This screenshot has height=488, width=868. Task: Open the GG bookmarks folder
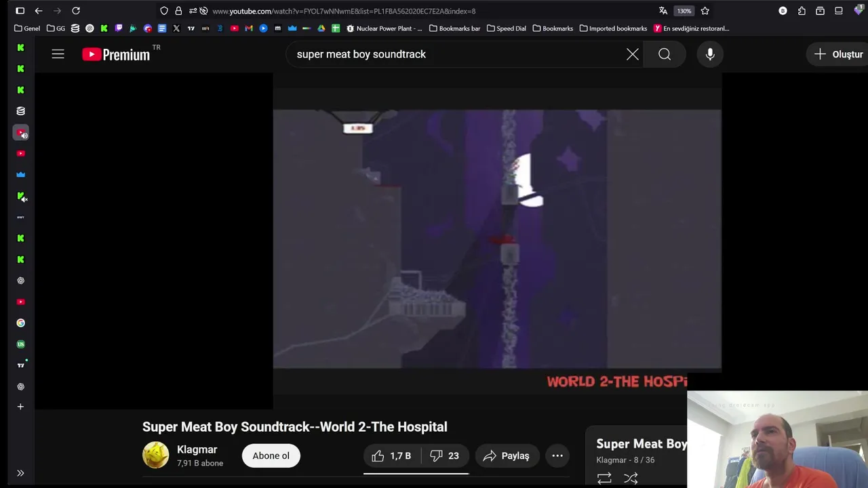pyautogui.click(x=56, y=28)
